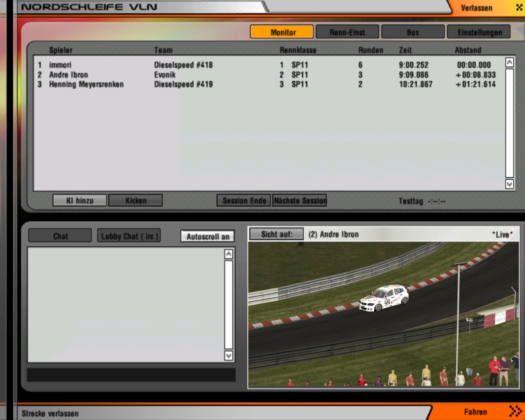Viewport: 525px width, 420px height.
Task: Click the chat scroll down arrow
Action: [228, 355]
